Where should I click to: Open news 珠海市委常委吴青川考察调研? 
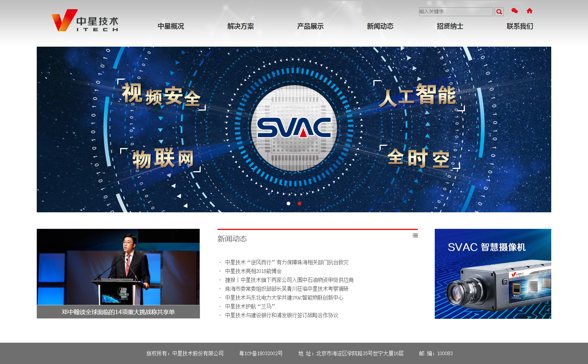coord(287,289)
